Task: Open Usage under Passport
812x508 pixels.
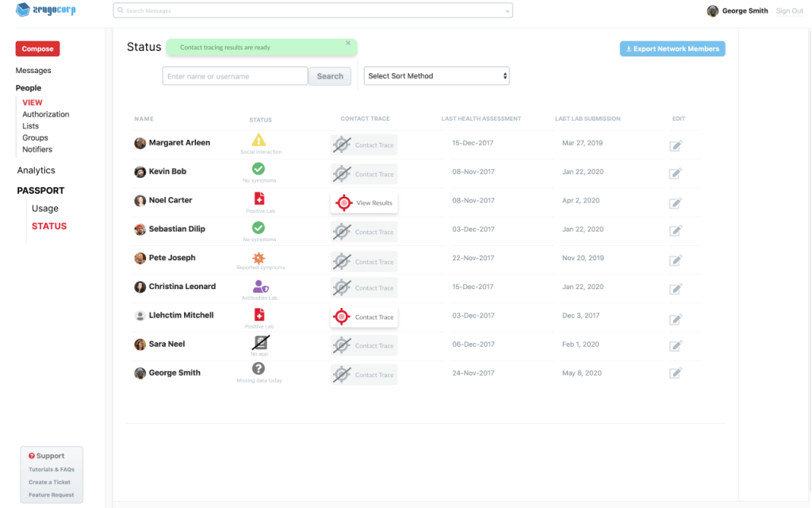Action: [45, 209]
